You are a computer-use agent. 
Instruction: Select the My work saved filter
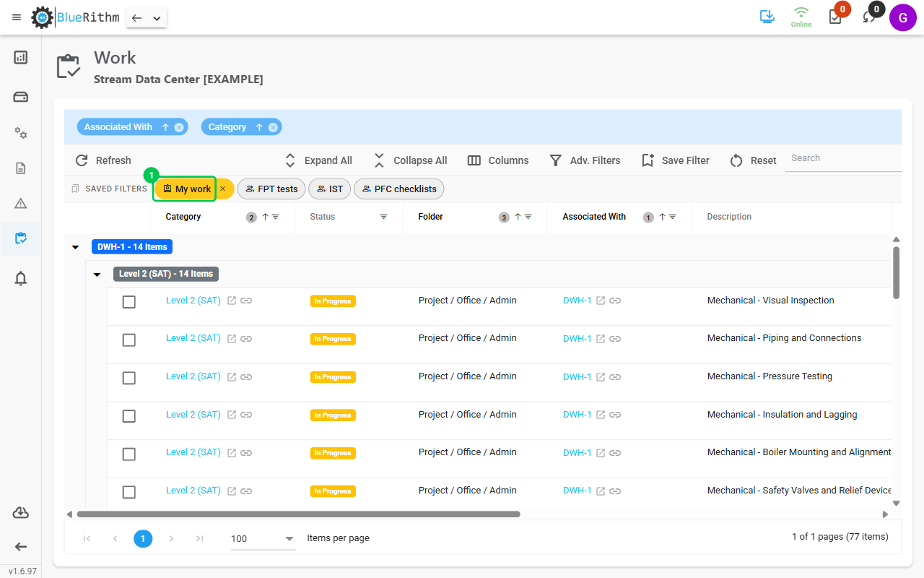186,189
